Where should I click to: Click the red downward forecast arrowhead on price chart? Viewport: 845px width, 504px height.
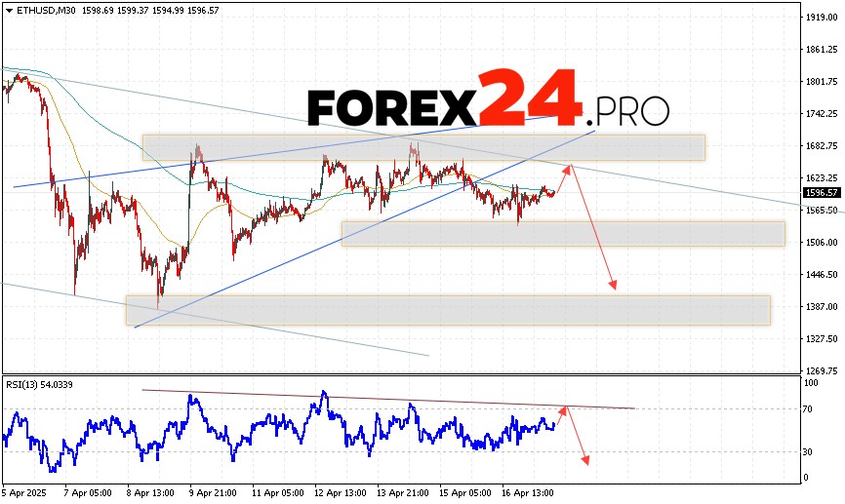tap(614, 285)
